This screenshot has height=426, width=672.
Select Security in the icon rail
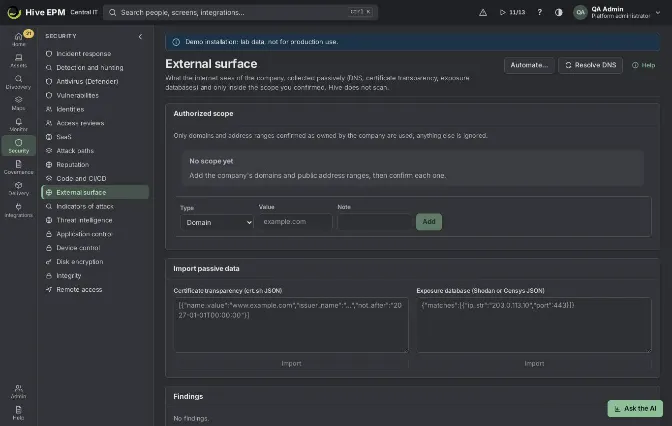point(18,146)
